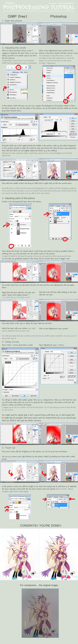
Task: Pick the black point eyedropper in Photoshop Levels dialog
Action: pos(71,134)
